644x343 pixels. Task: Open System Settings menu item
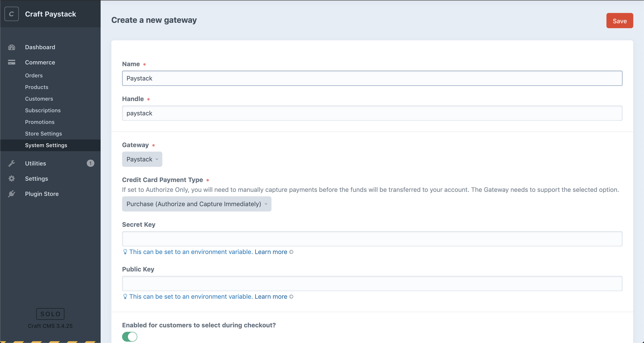46,145
